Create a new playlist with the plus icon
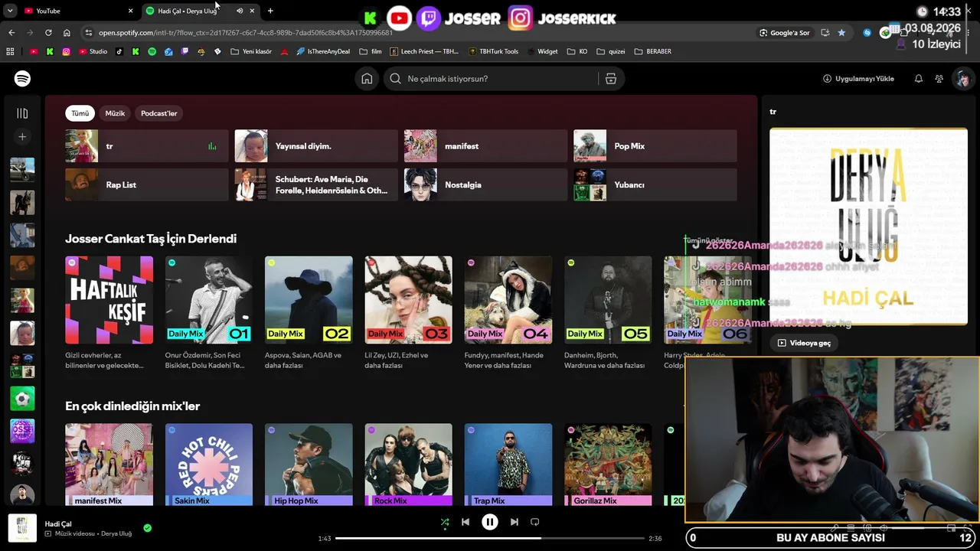 pos(22,137)
